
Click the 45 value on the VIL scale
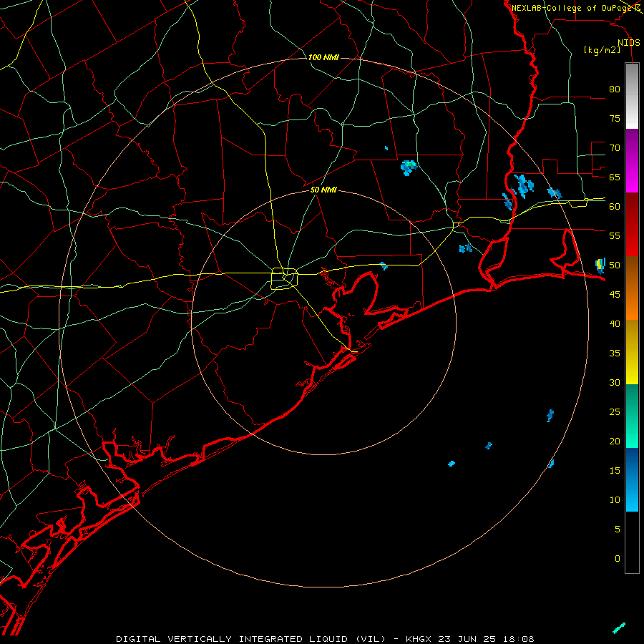[615, 295]
